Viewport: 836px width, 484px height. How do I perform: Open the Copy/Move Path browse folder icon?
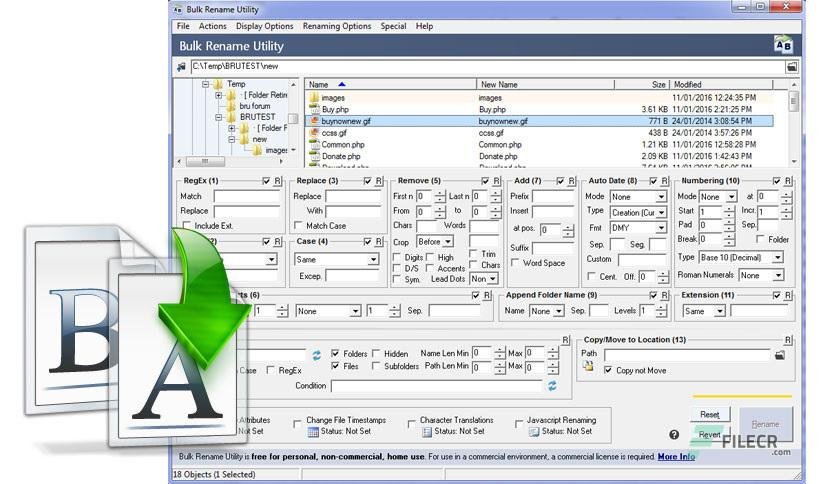click(779, 354)
